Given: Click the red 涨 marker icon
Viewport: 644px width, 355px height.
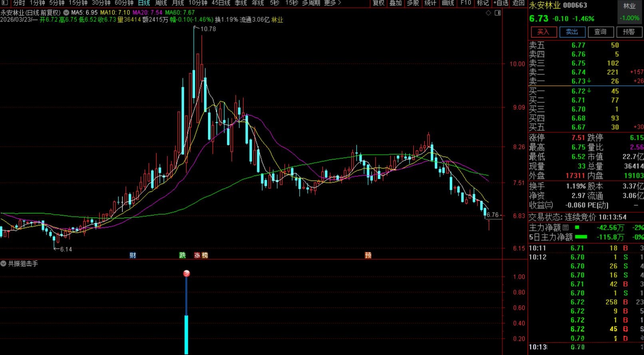Looking at the screenshot, I should [x=197, y=255].
